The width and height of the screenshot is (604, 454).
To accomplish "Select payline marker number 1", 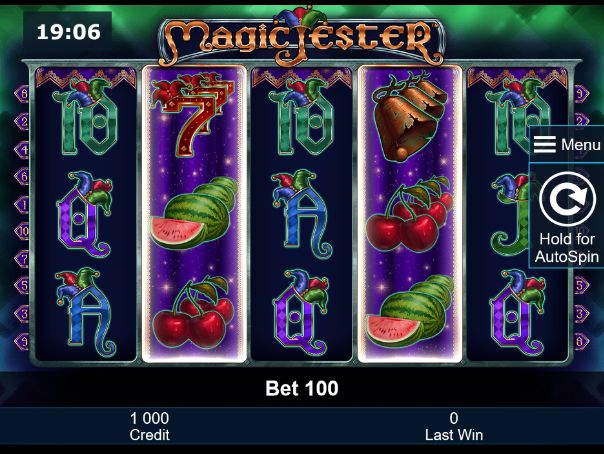I will pos(22,204).
